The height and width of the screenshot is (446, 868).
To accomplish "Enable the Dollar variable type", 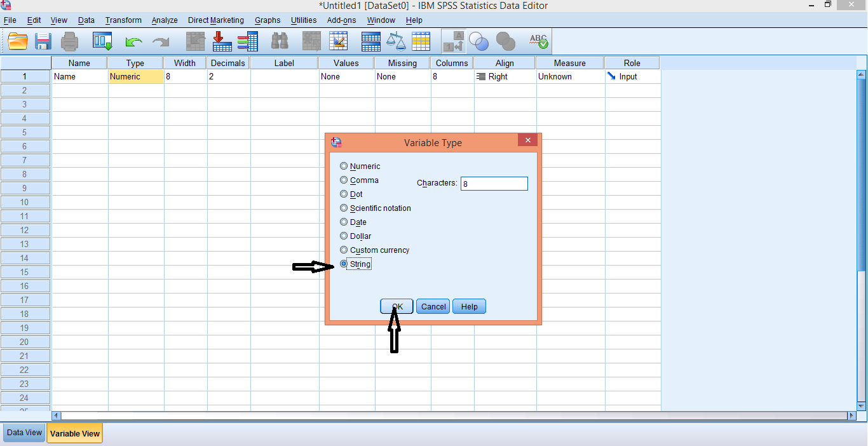I will 343,236.
